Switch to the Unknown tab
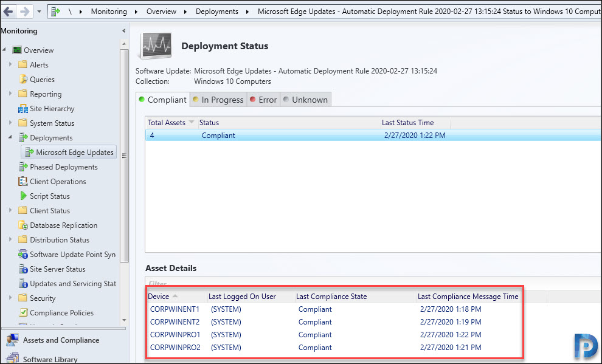 (306, 100)
